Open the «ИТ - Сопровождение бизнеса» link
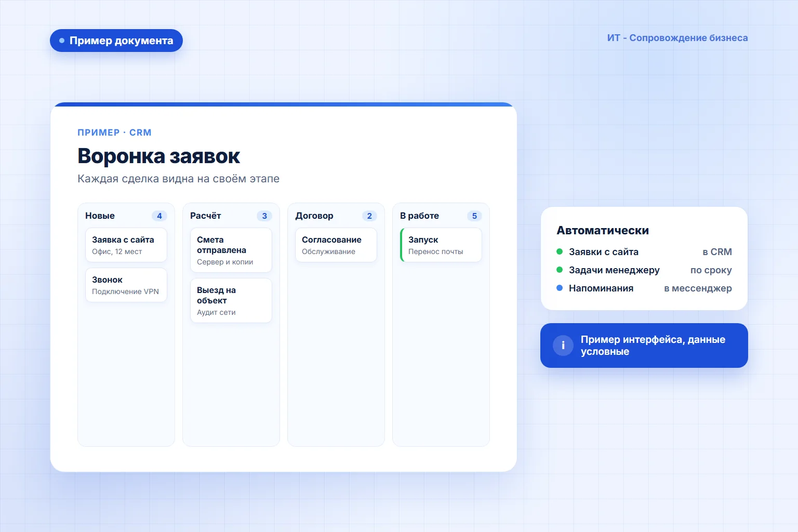 677,38
